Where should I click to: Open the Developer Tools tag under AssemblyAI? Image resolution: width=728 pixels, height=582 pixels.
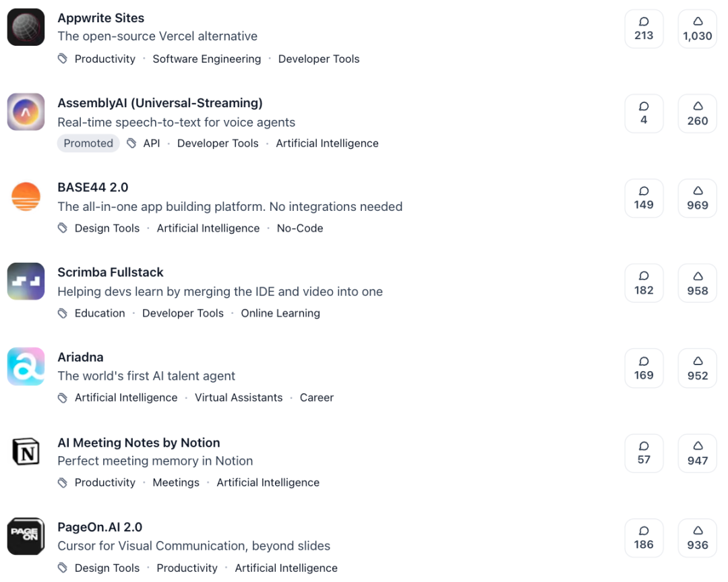click(x=218, y=143)
